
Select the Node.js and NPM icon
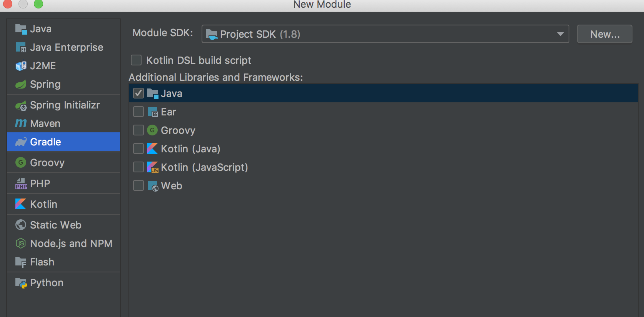click(x=20, y=243)
